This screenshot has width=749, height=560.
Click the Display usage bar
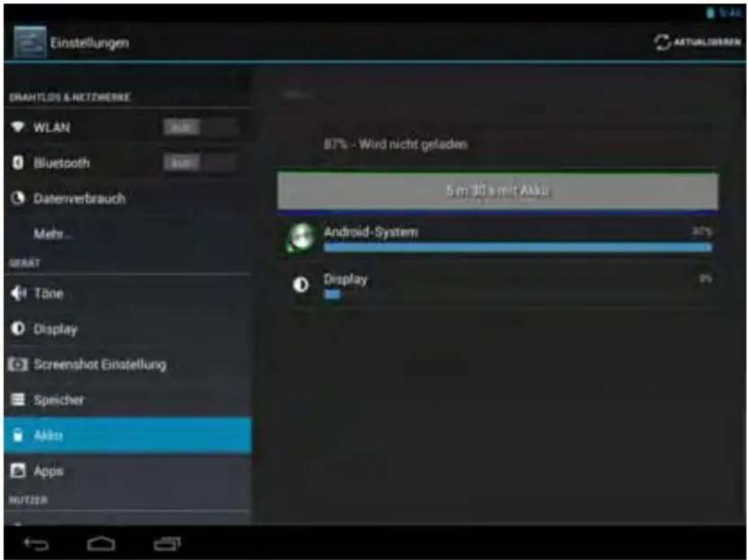point(332,294)
